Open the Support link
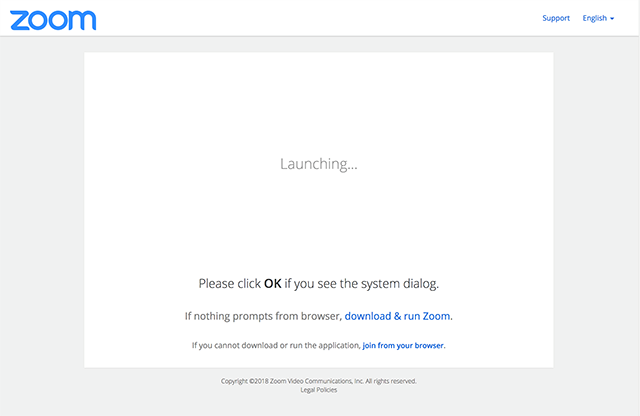 pos(556,18)
